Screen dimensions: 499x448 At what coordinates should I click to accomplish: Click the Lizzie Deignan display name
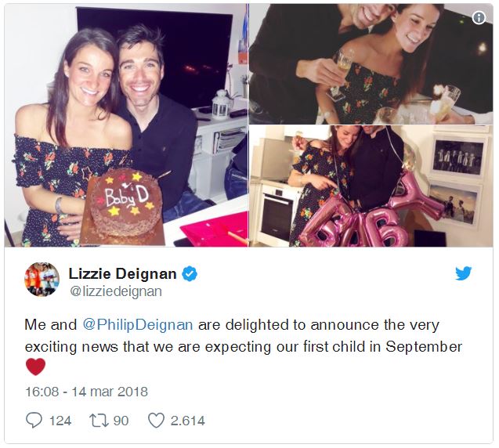pos(122,273)
